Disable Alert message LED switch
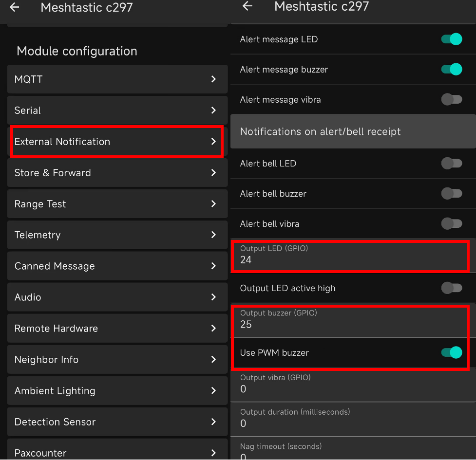Screen dimensions: 476x460 [x=452, y=39]
